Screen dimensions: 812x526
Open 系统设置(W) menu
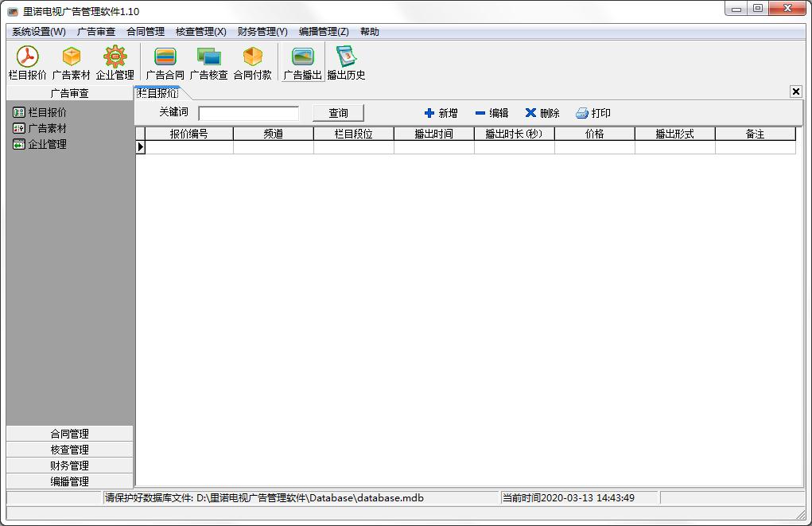click(39, 32)
